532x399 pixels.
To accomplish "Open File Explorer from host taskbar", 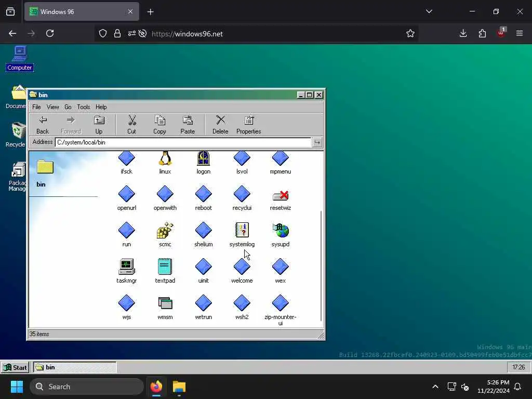I will pos(179,387).
